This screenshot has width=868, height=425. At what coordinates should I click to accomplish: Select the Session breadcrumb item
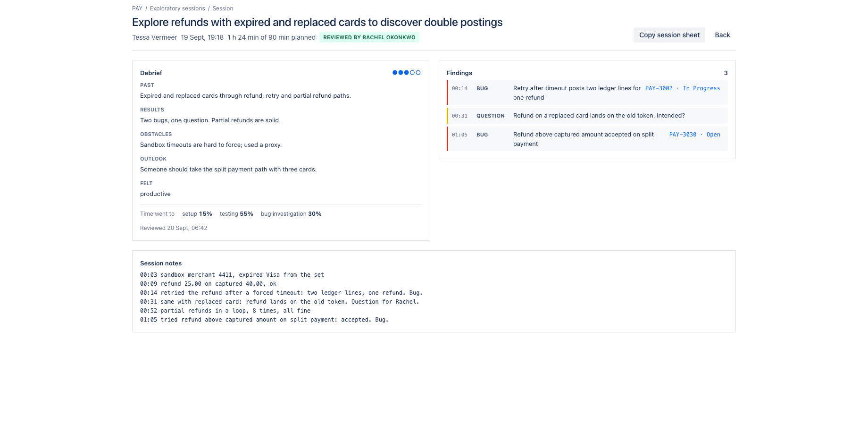point(223,8)
